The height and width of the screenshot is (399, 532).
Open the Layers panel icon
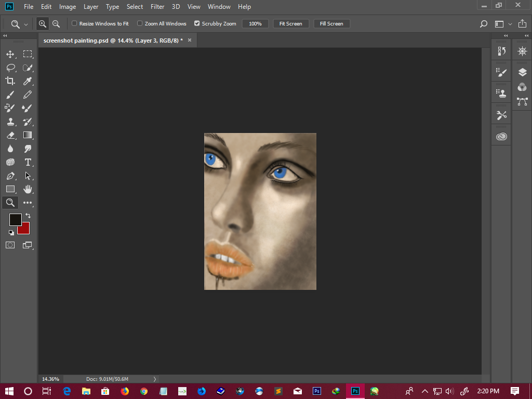(522, 72)
